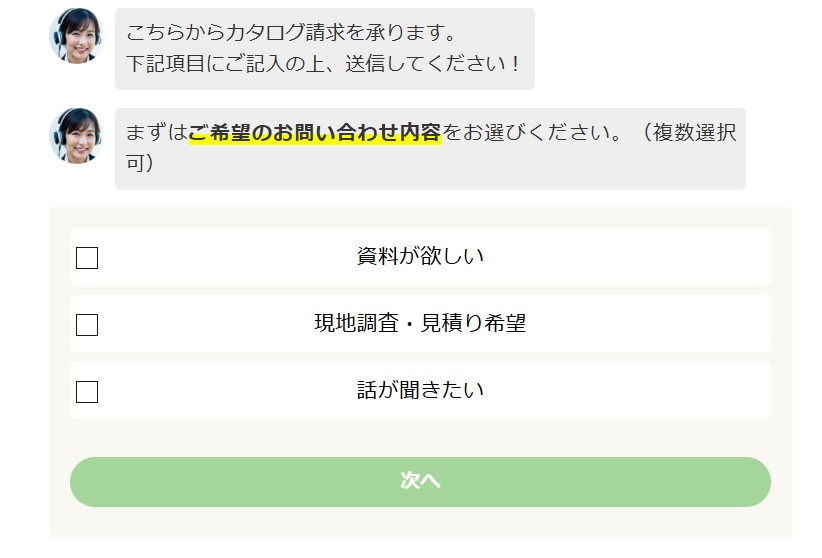Check the 資料が欲しい checkbox
The image size is (822, 558).
87,258
